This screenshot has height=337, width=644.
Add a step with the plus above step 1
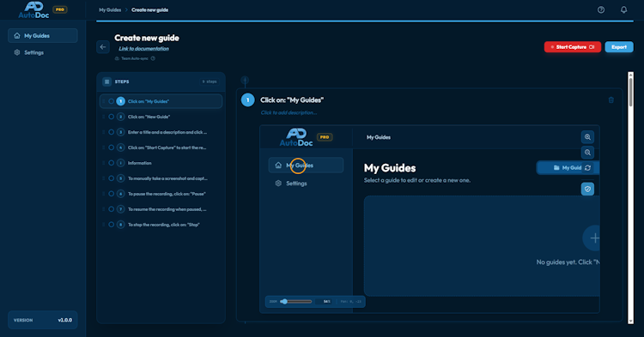coord(245,80)
